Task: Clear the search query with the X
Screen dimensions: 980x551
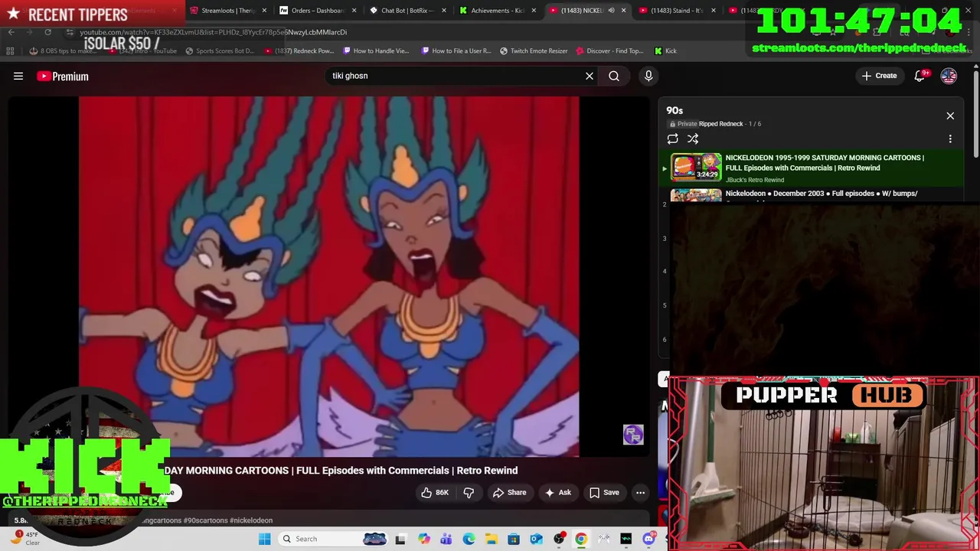Action: tap(590, 76)
